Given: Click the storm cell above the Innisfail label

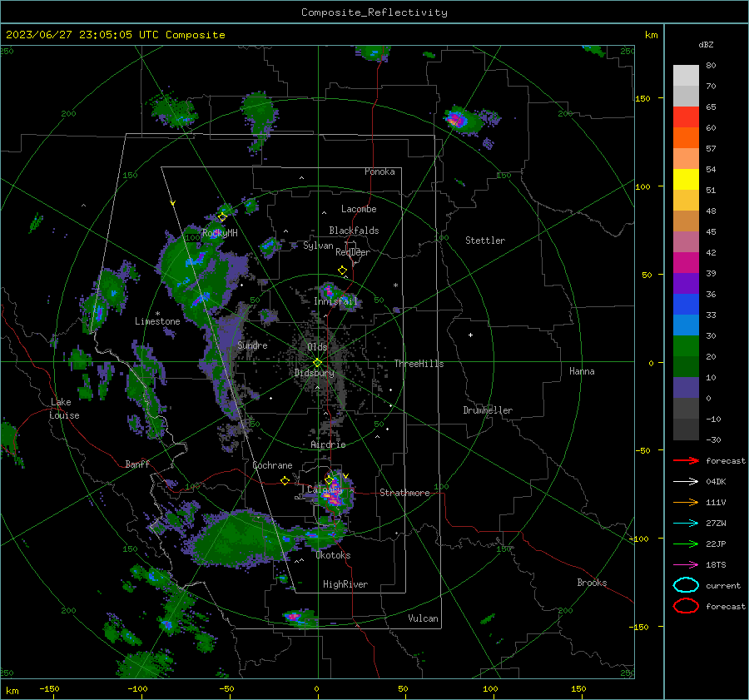Looking at the screenshot, I should tap(330, 290).
